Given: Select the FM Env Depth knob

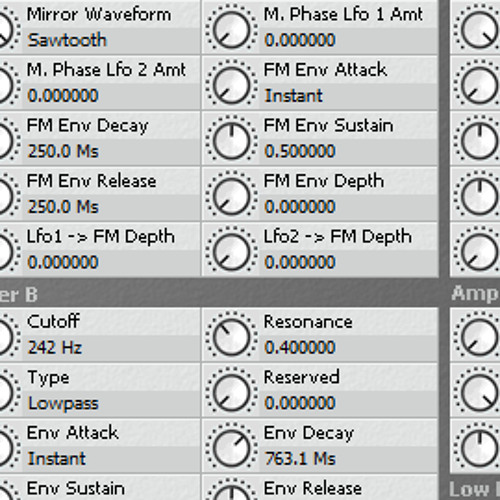Looking at the screenshot, I should click(231, 196).
